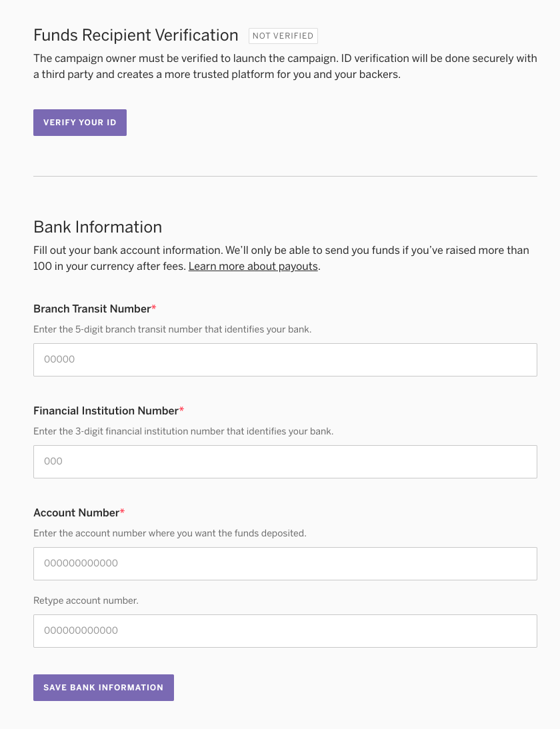Focus the Branch Transit Number input field
This screenshot has width=560, height=729.
coord(285,360)
